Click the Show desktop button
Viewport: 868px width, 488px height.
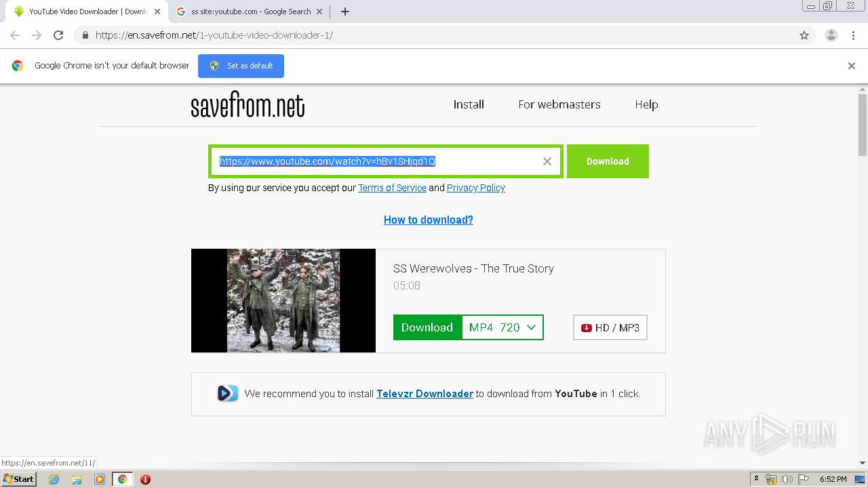[861, 479]
